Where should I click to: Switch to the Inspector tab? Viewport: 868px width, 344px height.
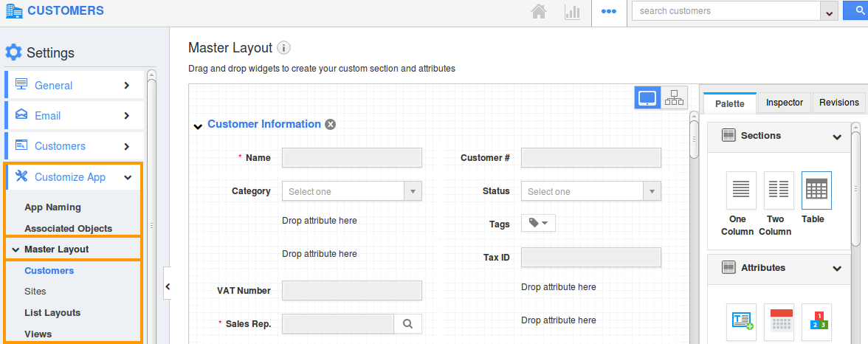click(784, 103)
